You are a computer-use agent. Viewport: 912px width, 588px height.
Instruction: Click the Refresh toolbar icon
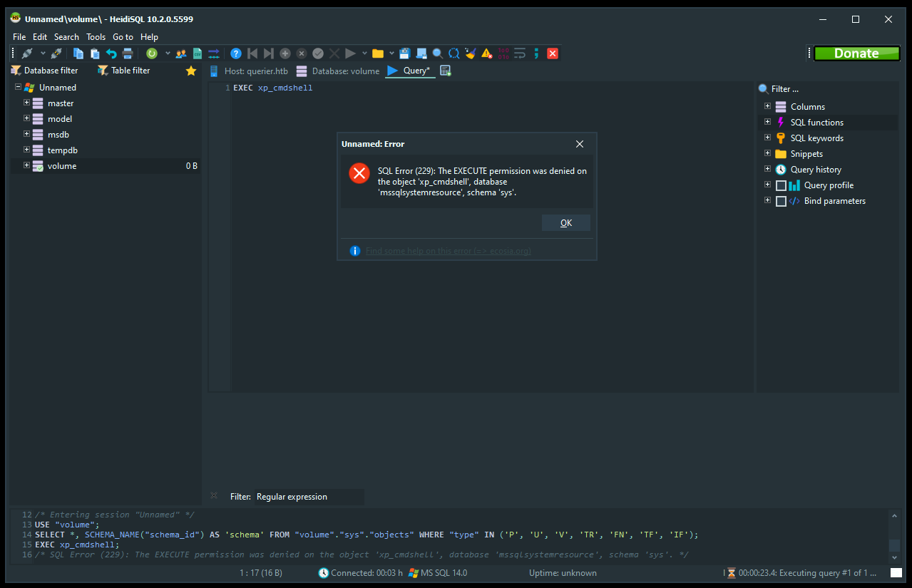click(x=152, y=53)
